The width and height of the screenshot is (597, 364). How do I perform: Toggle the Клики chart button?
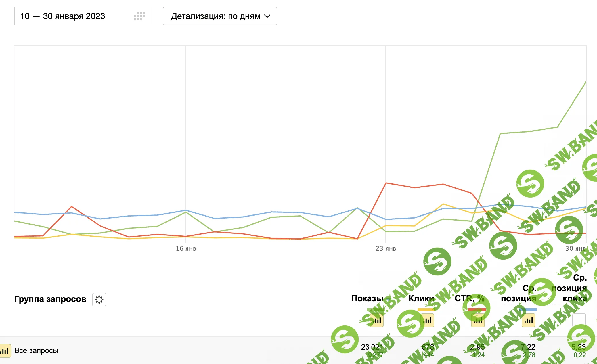tap(427, 321)
